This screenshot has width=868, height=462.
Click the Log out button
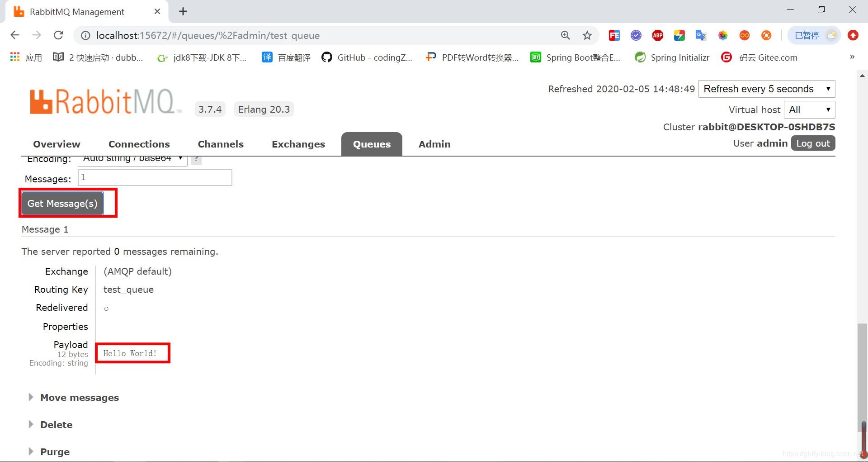(813, 143)
